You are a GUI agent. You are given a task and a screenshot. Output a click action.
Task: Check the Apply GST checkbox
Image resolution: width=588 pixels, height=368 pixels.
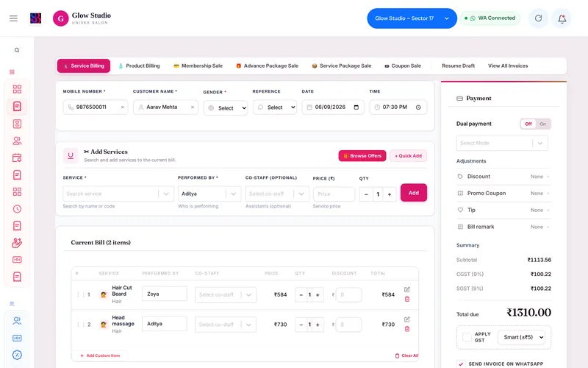tap(467, 337)
